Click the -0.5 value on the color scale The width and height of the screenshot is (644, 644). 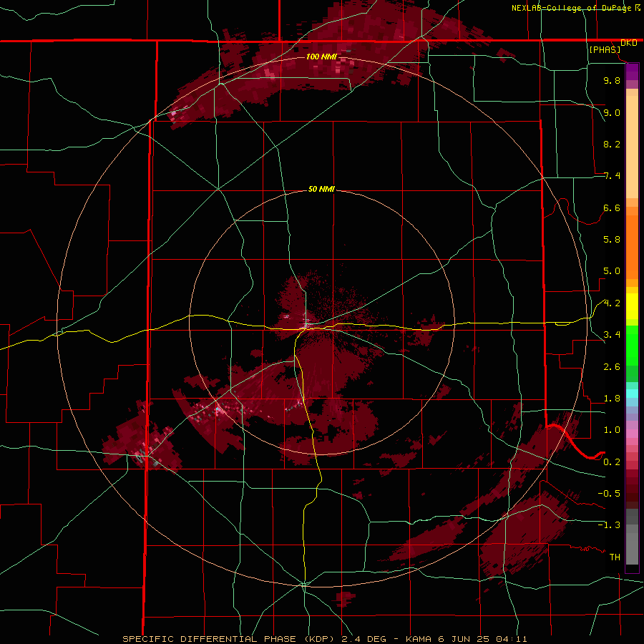point(609,494)
